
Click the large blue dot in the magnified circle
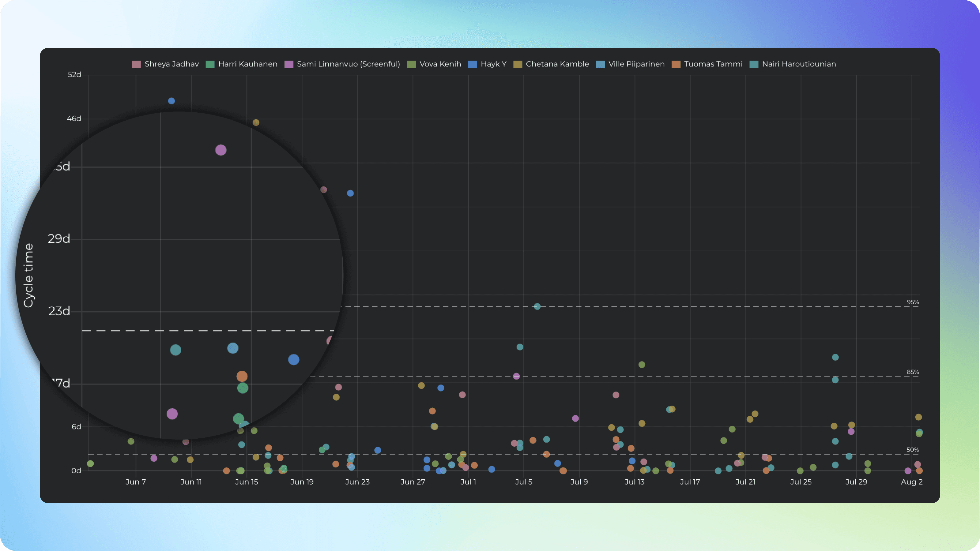click(294, 360)
